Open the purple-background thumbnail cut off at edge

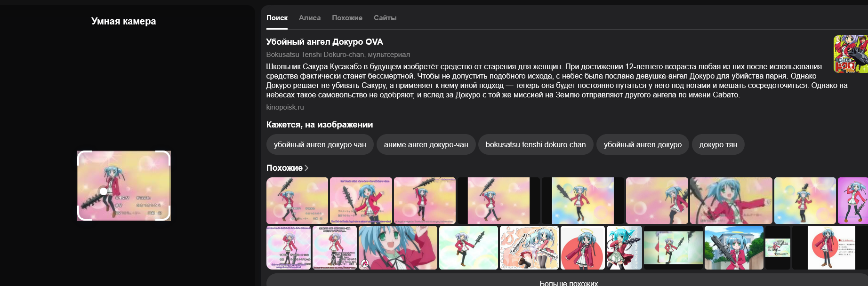[853, 200]
